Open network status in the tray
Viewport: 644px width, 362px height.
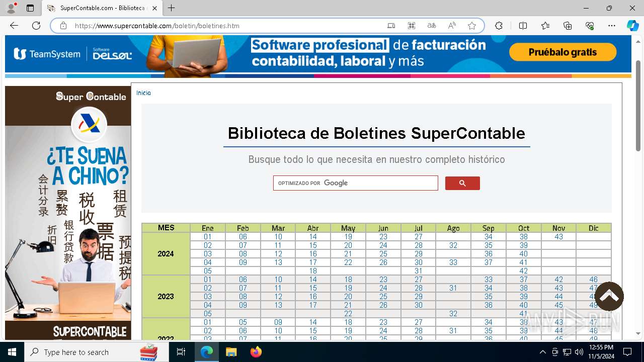tap(567, 352)
